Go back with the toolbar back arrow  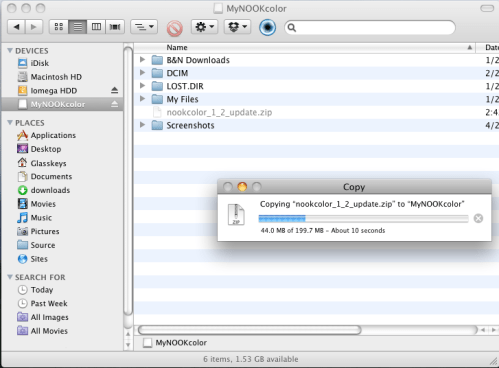pos(16,27)
